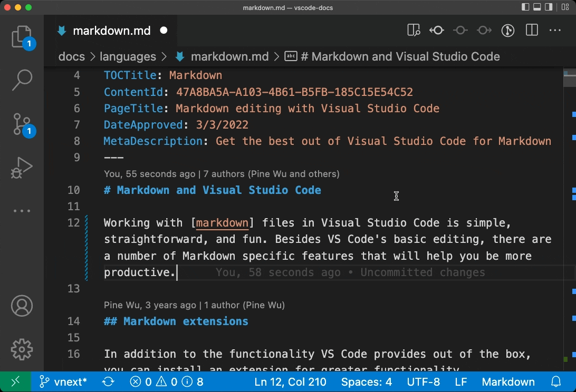Place cursor on heading "# Markdown and Visual Studio Code"
Image resolution: width=576 pixels, height=392 pixels.
click(213, 190)
